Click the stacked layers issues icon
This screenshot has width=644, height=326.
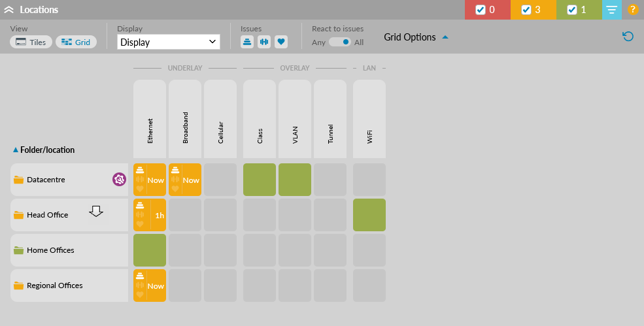click(247, 42)
